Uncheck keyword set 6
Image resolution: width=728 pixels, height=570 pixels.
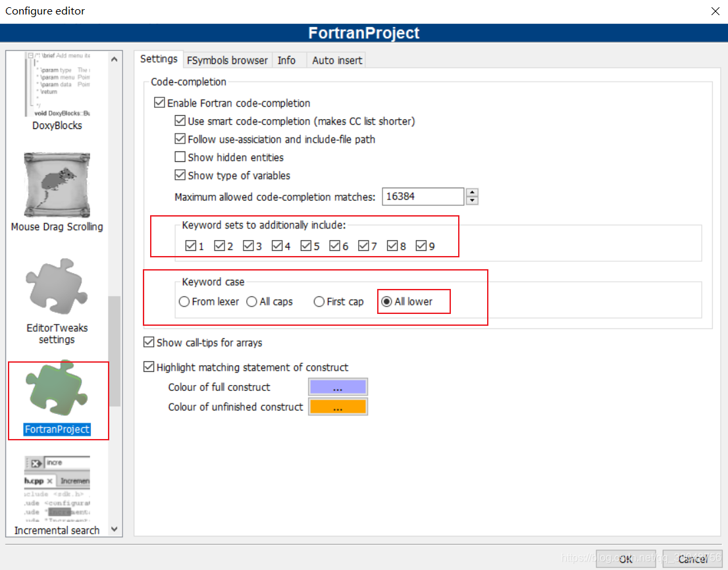coord(334,246)
